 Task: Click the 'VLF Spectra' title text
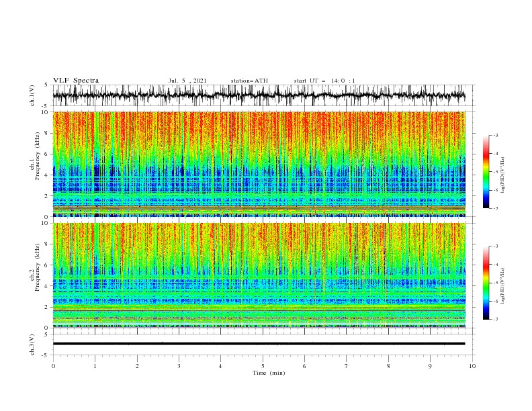[76, 81]
